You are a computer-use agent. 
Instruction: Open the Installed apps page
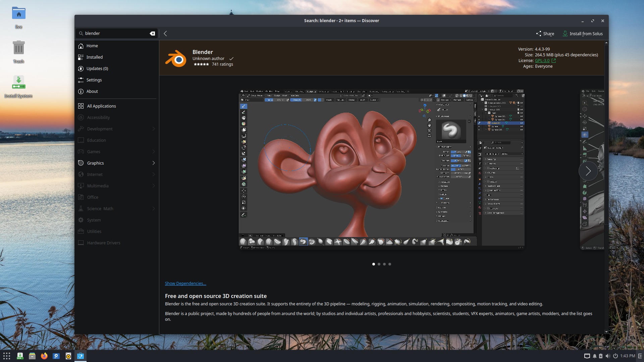point(94,57)
